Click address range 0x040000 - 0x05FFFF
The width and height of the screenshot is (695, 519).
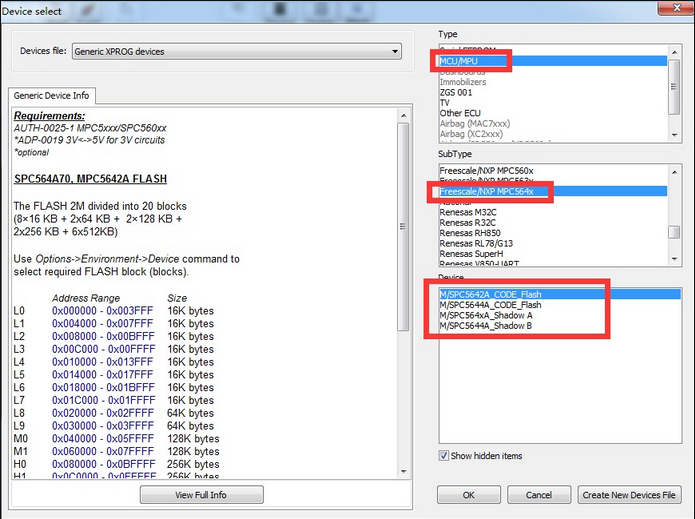[x=103, y=438]
